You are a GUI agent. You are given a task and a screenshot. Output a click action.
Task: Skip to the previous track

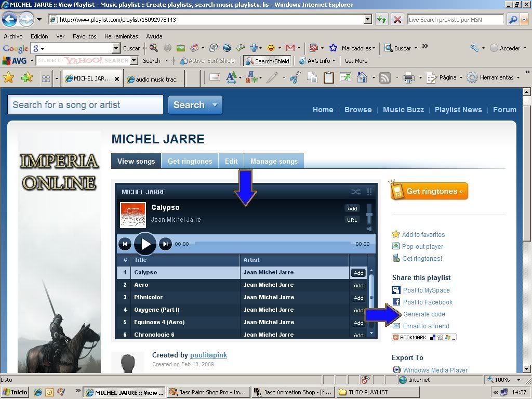coord(125,244)
